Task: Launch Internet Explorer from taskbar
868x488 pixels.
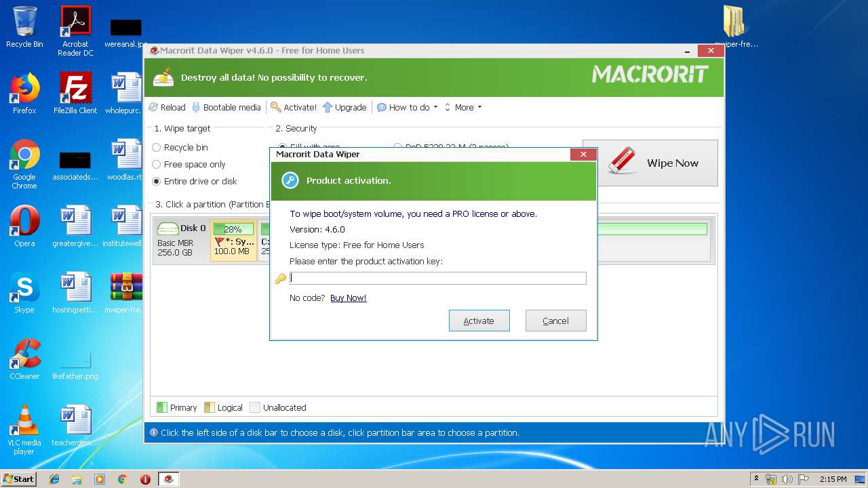Action: coord(54,479)
